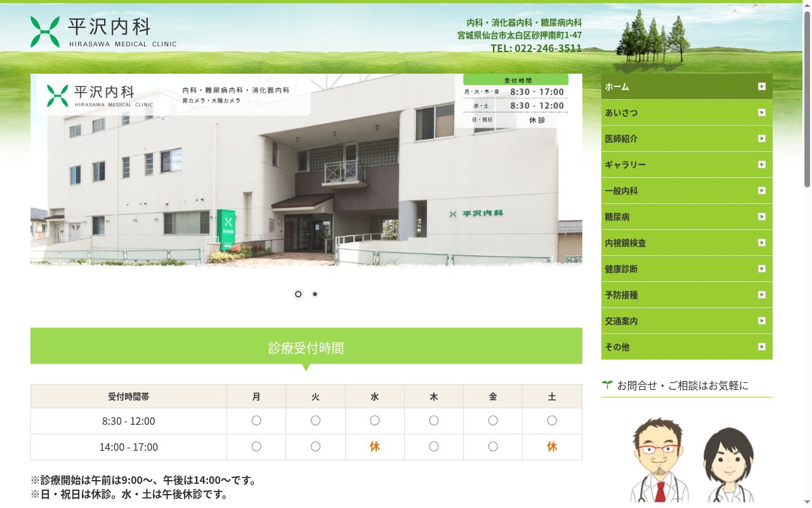Viewport: 812px width, 508px height.
Task: Click the orange 休 in Wednesday column
Action: tap(375, 447)
